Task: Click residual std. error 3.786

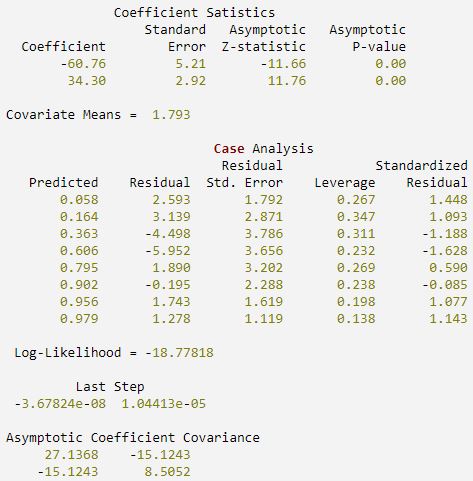Action: point(263,234)
